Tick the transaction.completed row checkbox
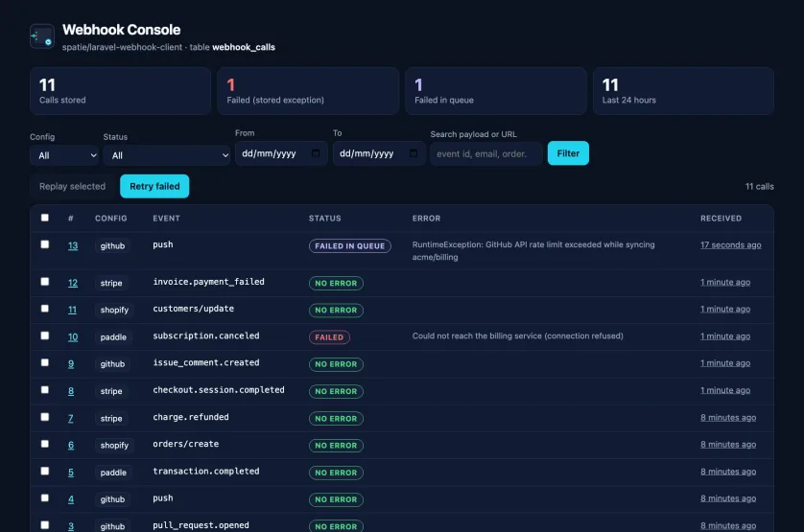804x532 pixels. (45, 471)
